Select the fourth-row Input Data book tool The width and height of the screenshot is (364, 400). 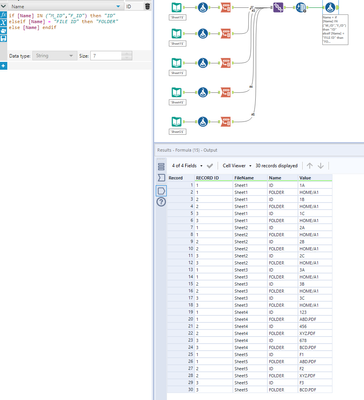pyautogui.click(x=177, y=92)
